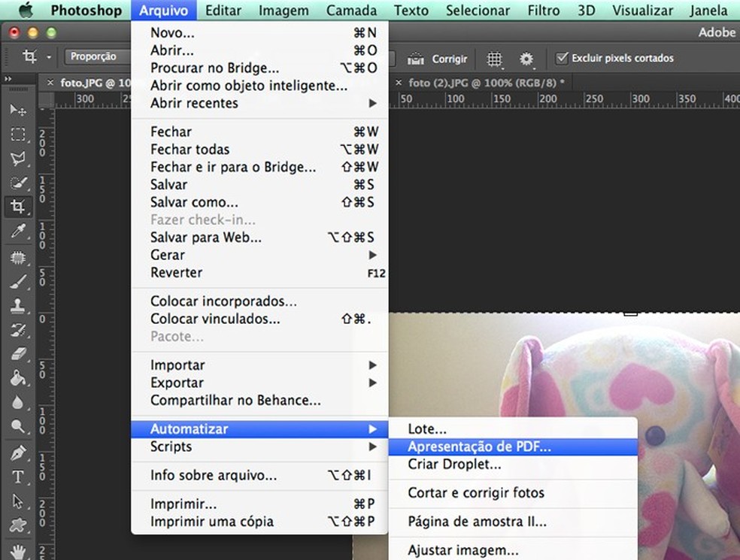Close the foto.JPG document tab
The height and width of the screenshot is (560, 740).
(50, 83)
